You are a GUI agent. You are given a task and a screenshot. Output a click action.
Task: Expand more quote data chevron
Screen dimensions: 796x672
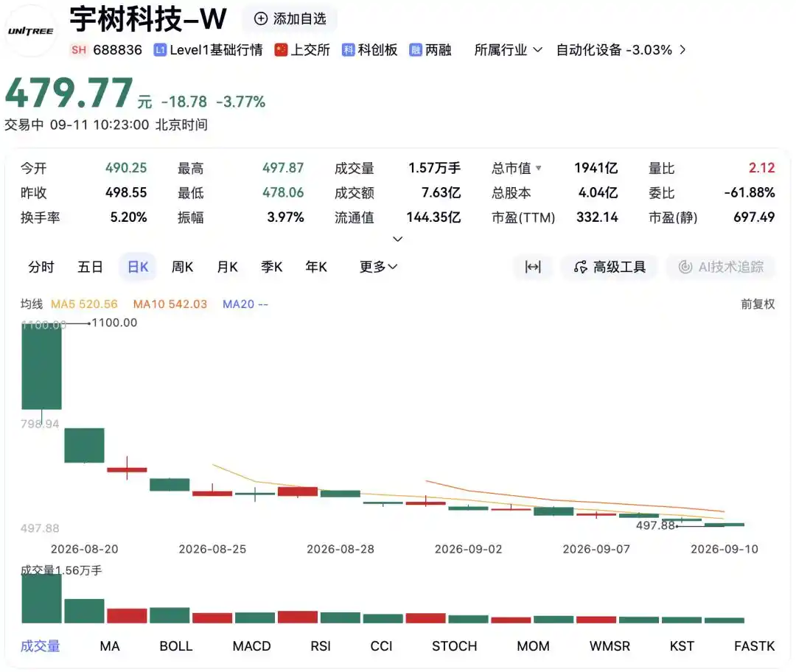click(x=398, y=239)
